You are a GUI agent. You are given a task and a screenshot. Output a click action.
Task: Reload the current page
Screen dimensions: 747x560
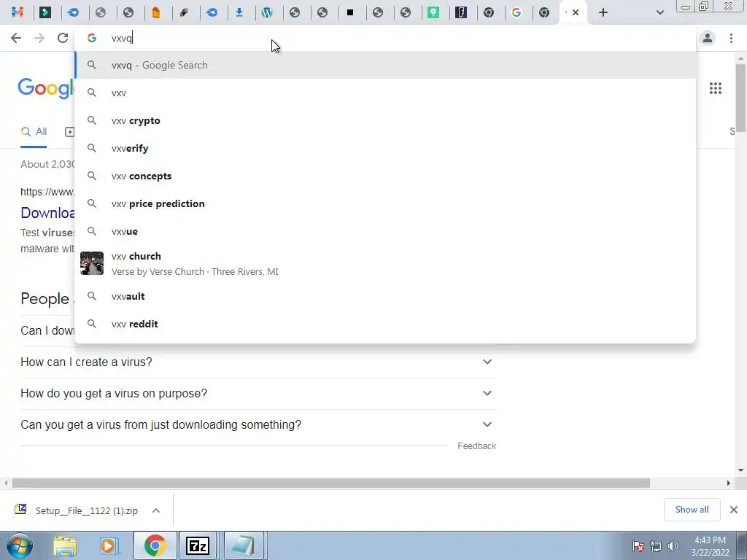tap(63, 38)
